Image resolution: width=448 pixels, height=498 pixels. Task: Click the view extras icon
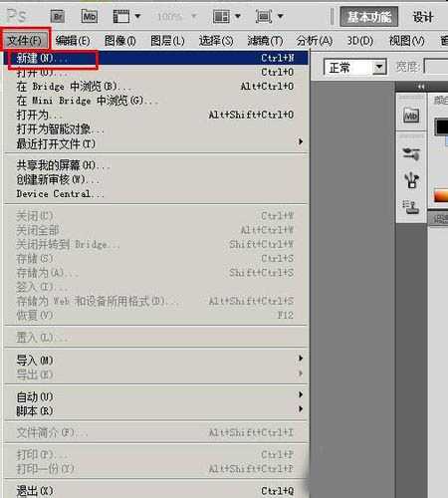121,16
